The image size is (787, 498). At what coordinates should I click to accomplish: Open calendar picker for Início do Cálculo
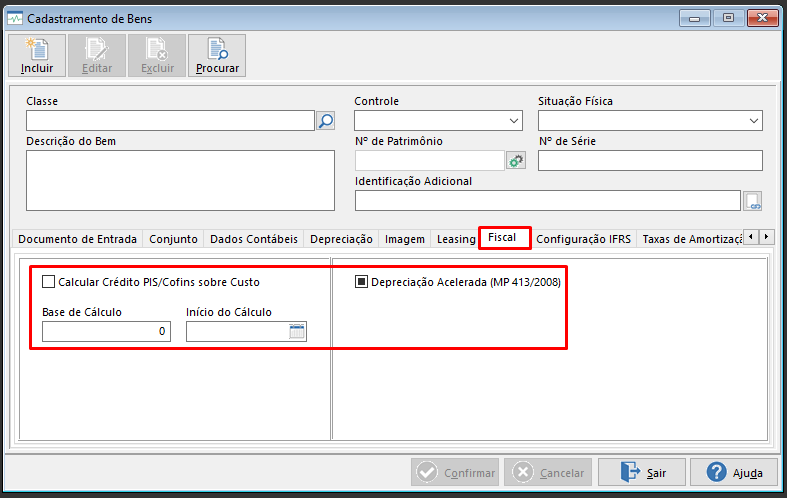point(297,331)
